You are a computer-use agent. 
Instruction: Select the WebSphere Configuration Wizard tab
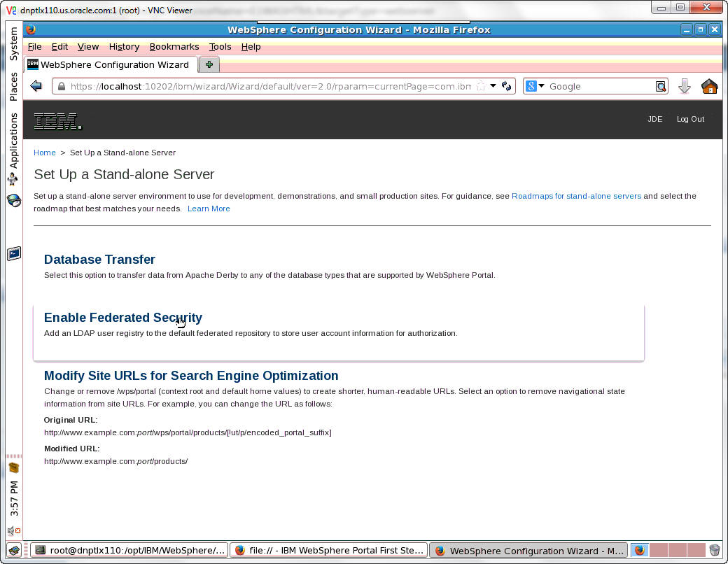(x=111, y=64)
